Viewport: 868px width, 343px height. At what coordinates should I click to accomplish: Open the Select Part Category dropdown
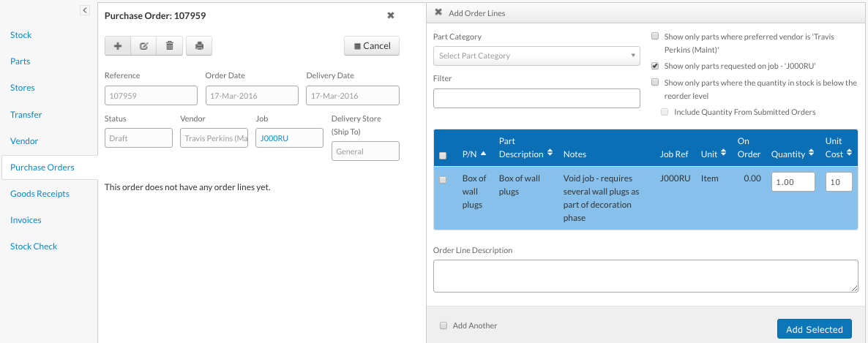click(x=536, y=56)
